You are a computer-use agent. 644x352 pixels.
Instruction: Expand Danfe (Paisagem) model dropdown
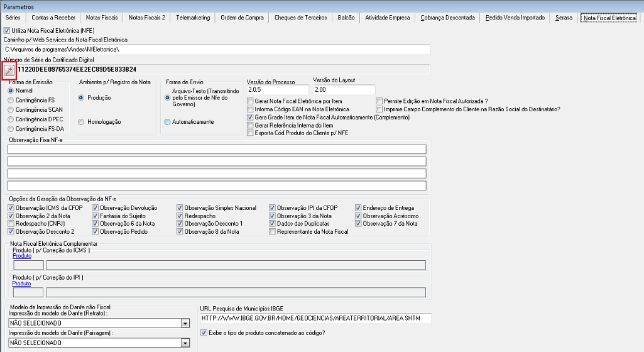coord(185,343)
